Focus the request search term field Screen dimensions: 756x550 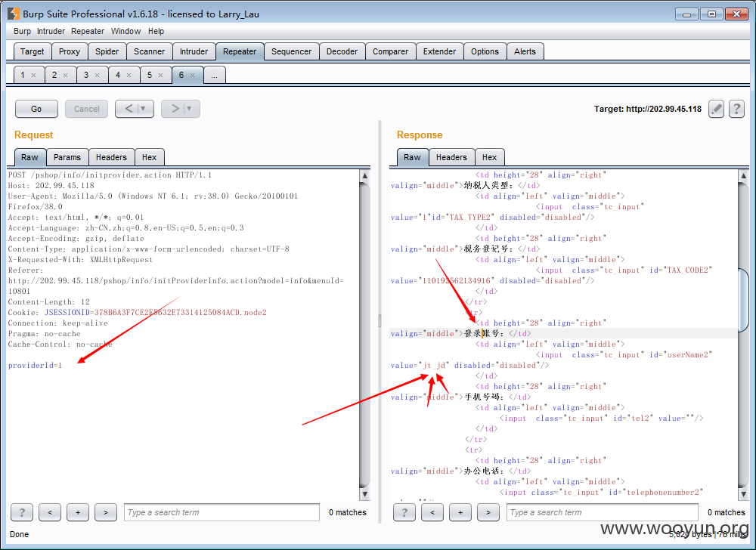click(222, 512)
